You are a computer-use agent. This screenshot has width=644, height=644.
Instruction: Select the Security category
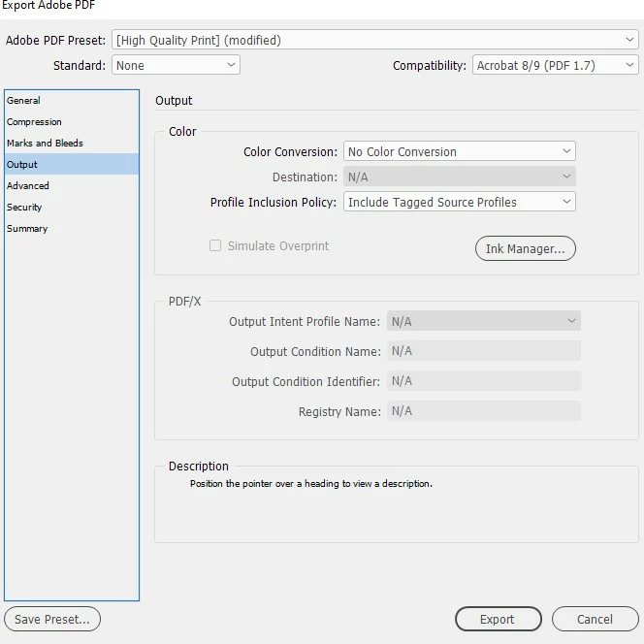point(72,207)
